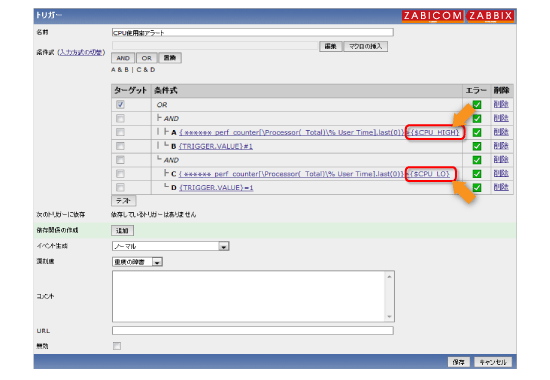The image size is (550, 380).
Task: Click the ZABICOM logo
Action: (433, 16)
